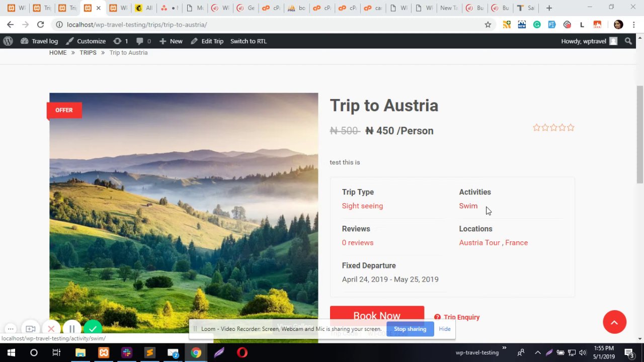Open File Explorer from the taskbar

coord(80,352)
